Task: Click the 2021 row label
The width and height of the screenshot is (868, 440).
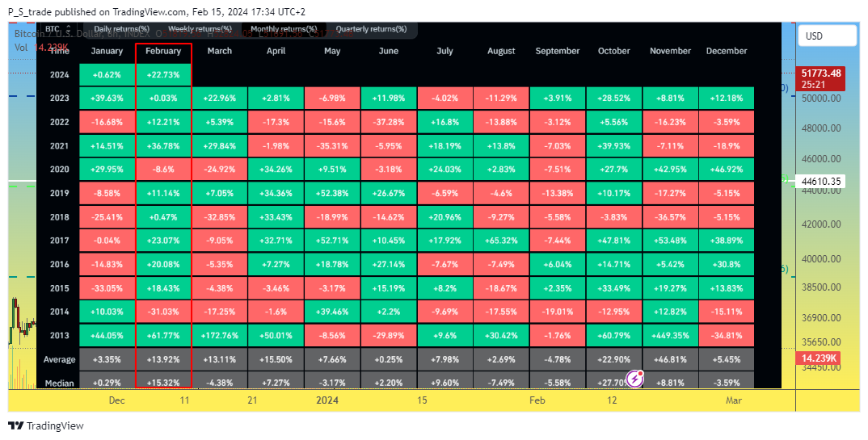Action: point(59,146)
